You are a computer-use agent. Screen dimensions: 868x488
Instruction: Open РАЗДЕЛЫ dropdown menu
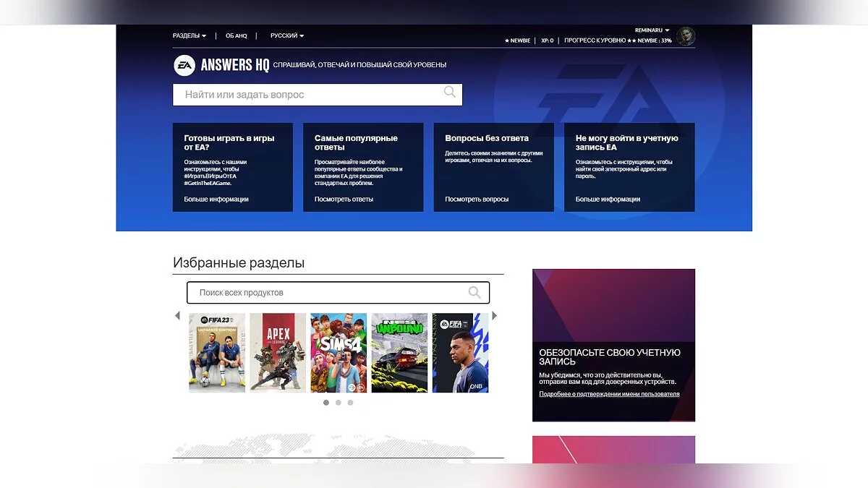[x=190, y=35]
